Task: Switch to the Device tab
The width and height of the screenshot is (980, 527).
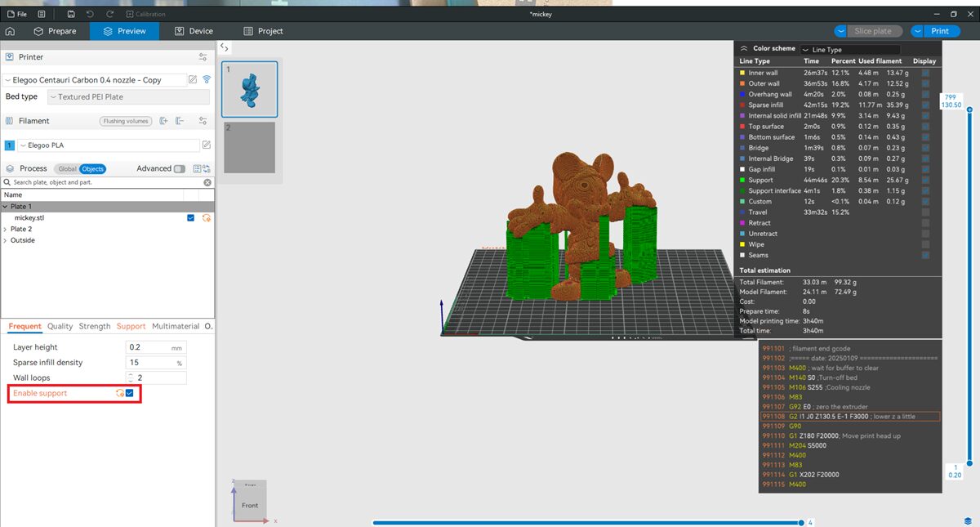Action: coord(194,31)
